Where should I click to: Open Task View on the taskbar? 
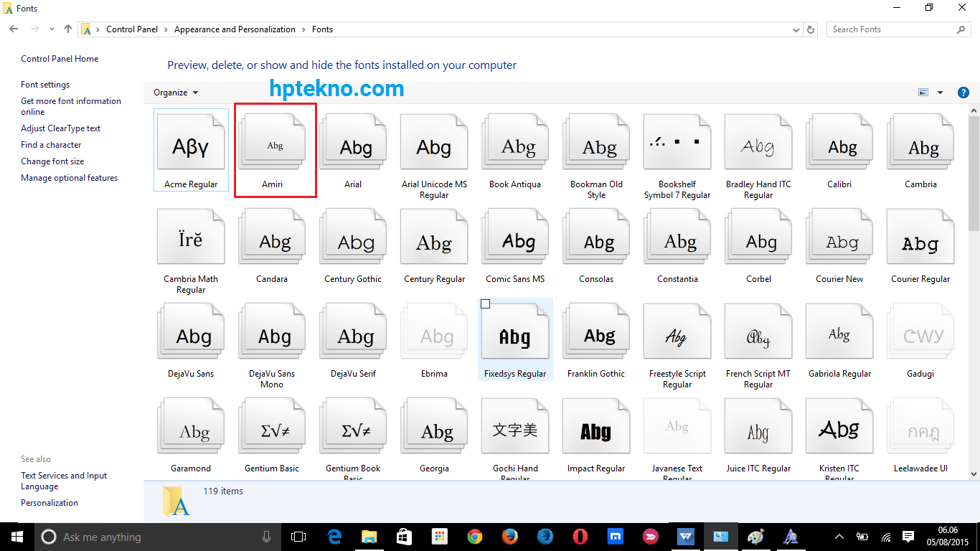click(298, 537)
